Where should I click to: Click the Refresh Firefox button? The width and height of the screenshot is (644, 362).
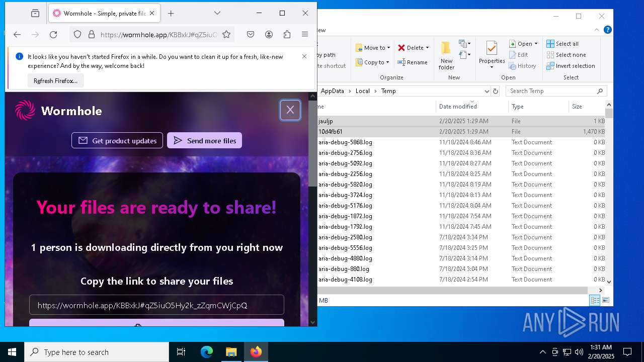pyautogui.click(x=55, y=80)
